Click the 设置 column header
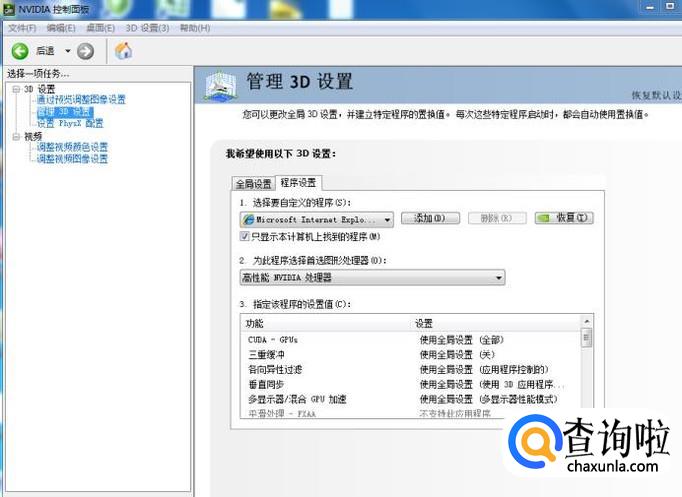The height and width of the screenshot is (497, 682). click(x=496, y=324)
